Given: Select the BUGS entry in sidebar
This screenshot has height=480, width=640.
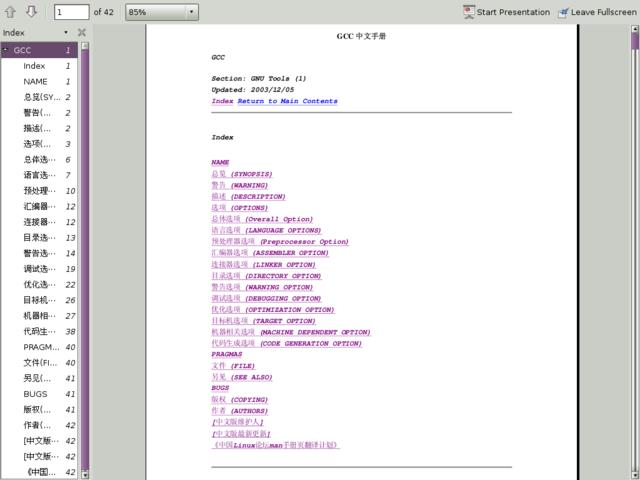Looking at the screenshot, I should click(x=39, y=394).
